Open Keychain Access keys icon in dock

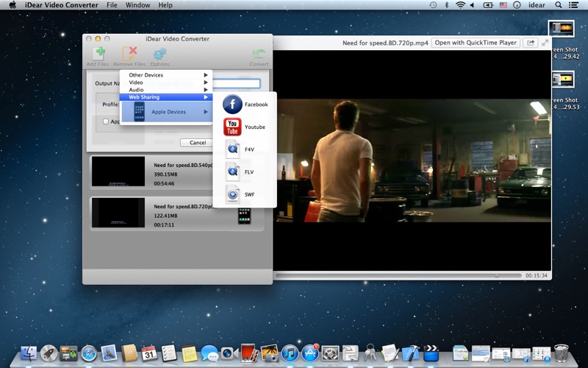click(370, 353)
